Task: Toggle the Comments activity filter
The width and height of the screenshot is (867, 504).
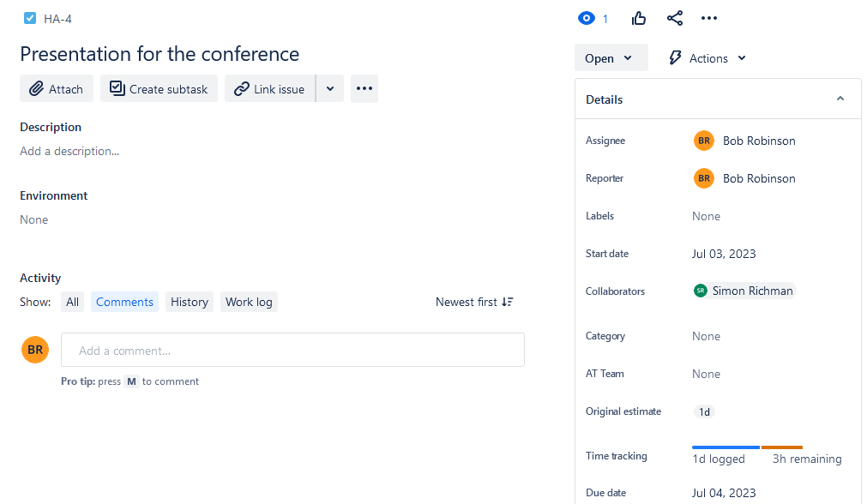Action: (124, 302)
